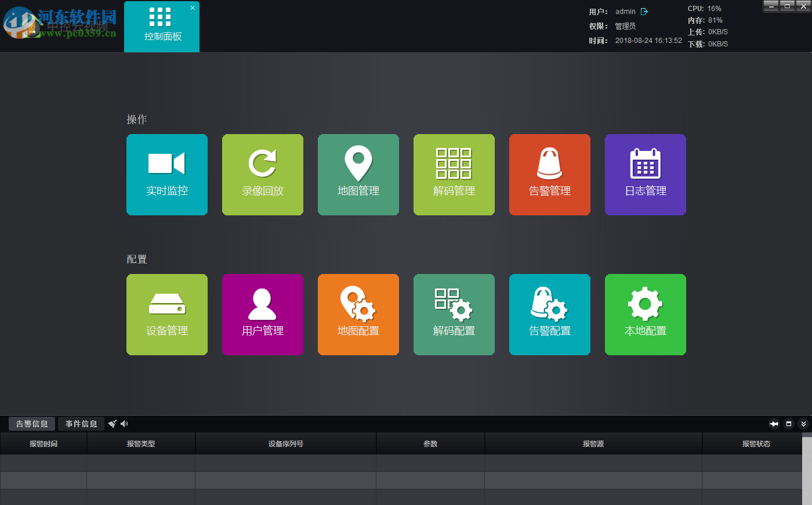Click the date-time 2018-08-24 16:13:52

pos(648,41)
